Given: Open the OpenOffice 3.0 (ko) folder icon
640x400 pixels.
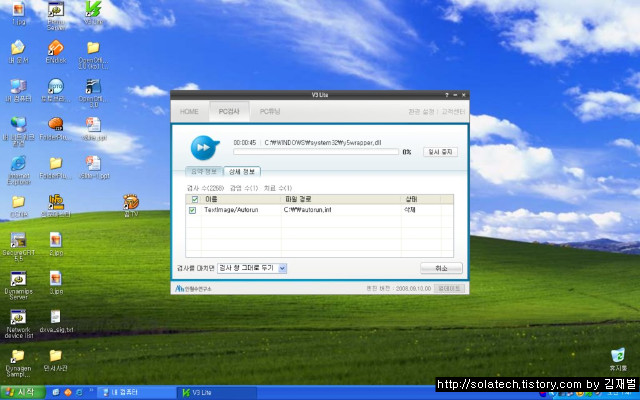Looking at the screenshot, I should point(93,54).
